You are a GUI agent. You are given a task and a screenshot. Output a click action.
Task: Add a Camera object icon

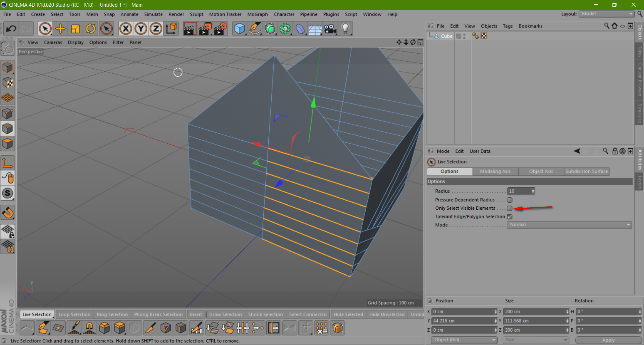point(330,29)
